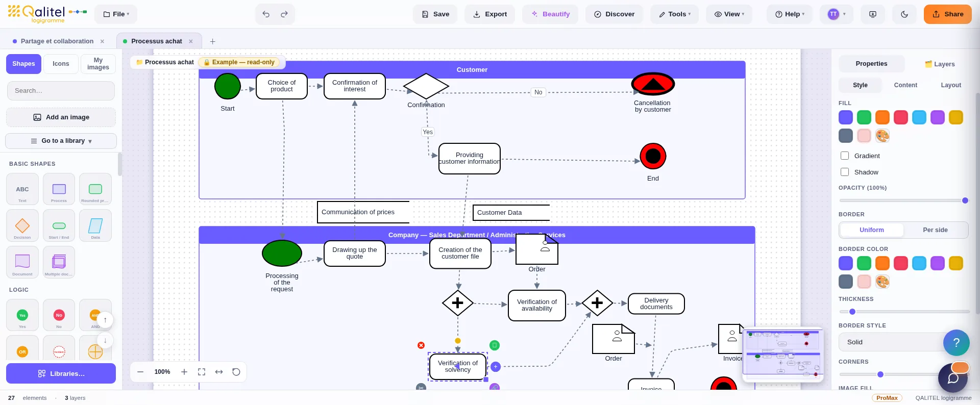Click the shape list scroll-up arrow

(105, 320)
